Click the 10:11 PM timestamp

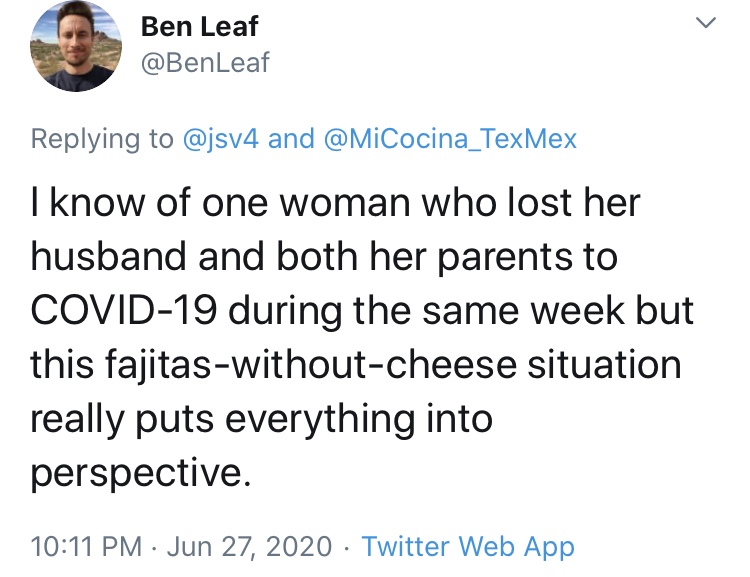pos(89,546)
